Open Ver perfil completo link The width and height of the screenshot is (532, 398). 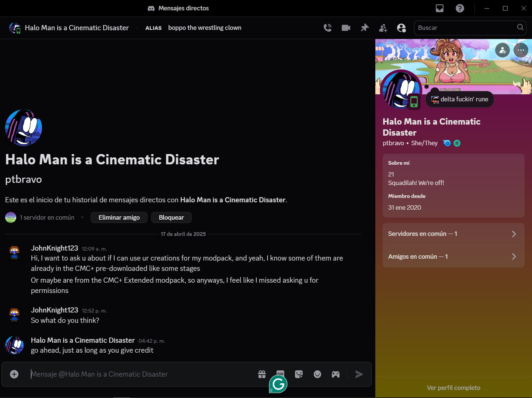click(453, 388)
